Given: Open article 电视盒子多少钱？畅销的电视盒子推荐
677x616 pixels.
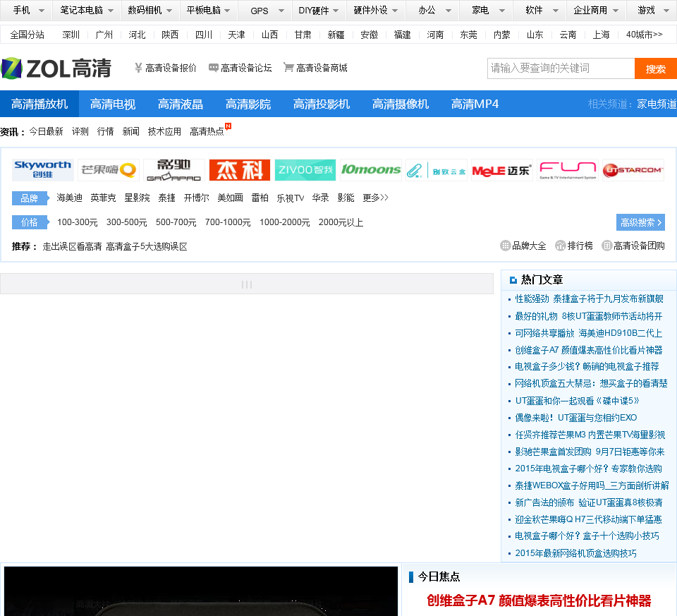Looking at the screenshot, I should point(587,367).
